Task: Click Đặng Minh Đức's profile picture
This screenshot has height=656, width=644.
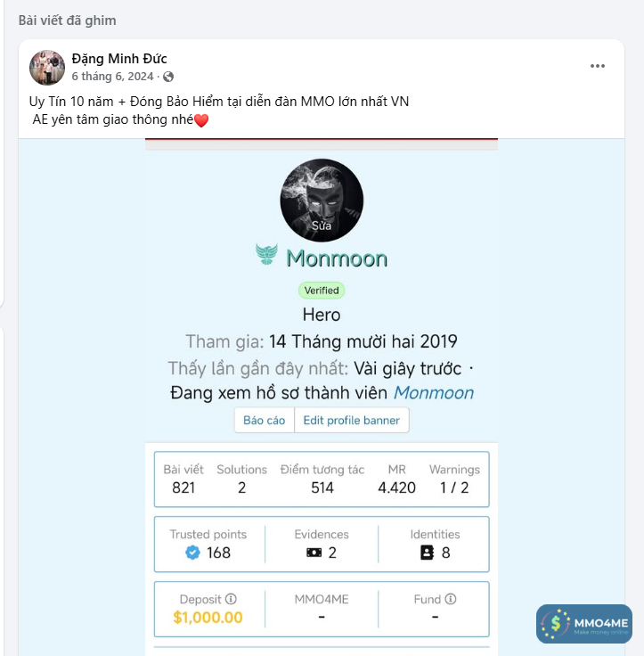Action: coord(47,68)
